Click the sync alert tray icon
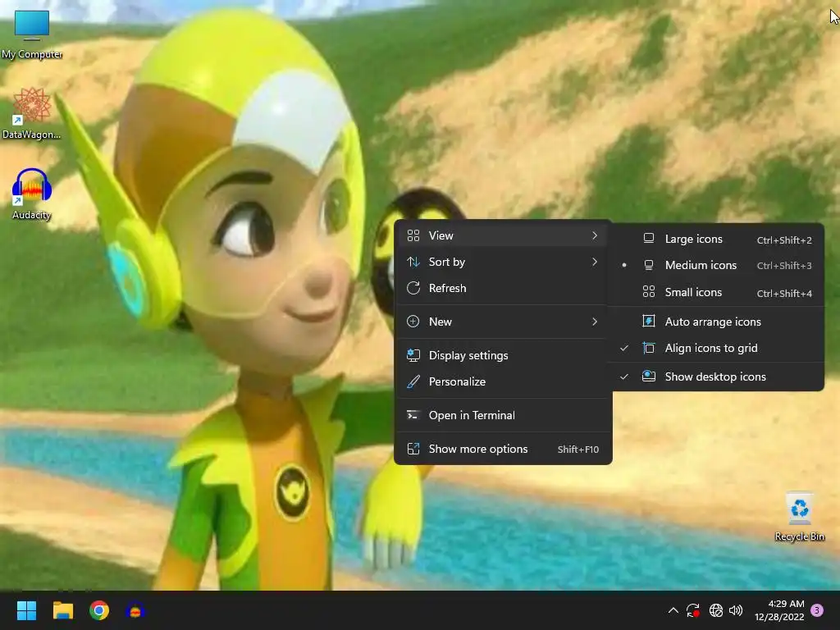840x630 pixels. tap(693, 610)
